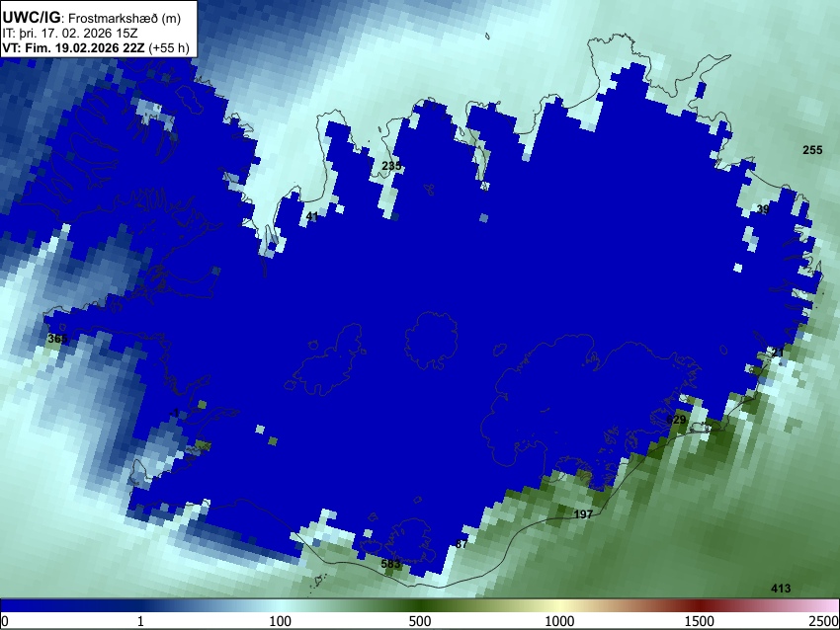This screenshot has height=630, width=840.
Task: Click the 583 value at the southern glacier
Action: pyautogui.click(x=390, y=564)
